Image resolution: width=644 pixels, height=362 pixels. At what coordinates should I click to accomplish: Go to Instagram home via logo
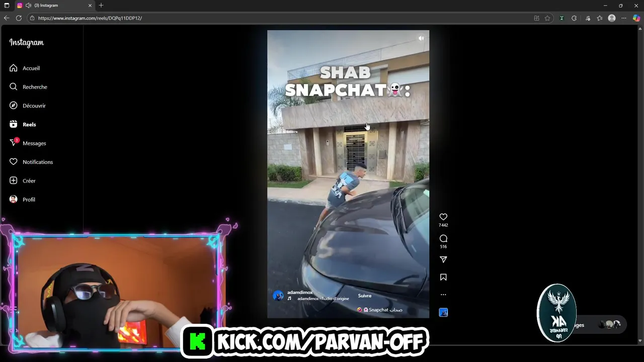(x=27, y=43)
